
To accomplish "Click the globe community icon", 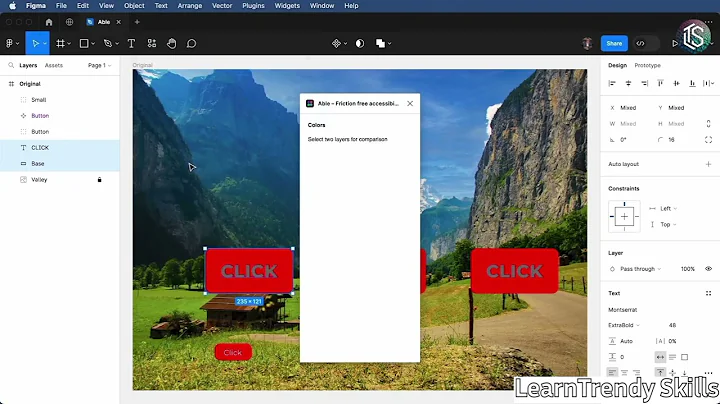I will pos(69,22).
